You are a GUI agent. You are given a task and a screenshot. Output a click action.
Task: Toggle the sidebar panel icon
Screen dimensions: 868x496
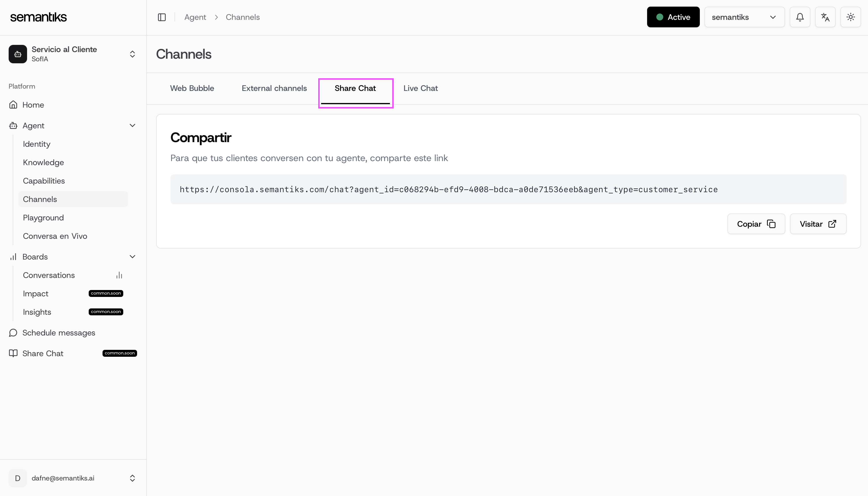[x=162, y=17]
